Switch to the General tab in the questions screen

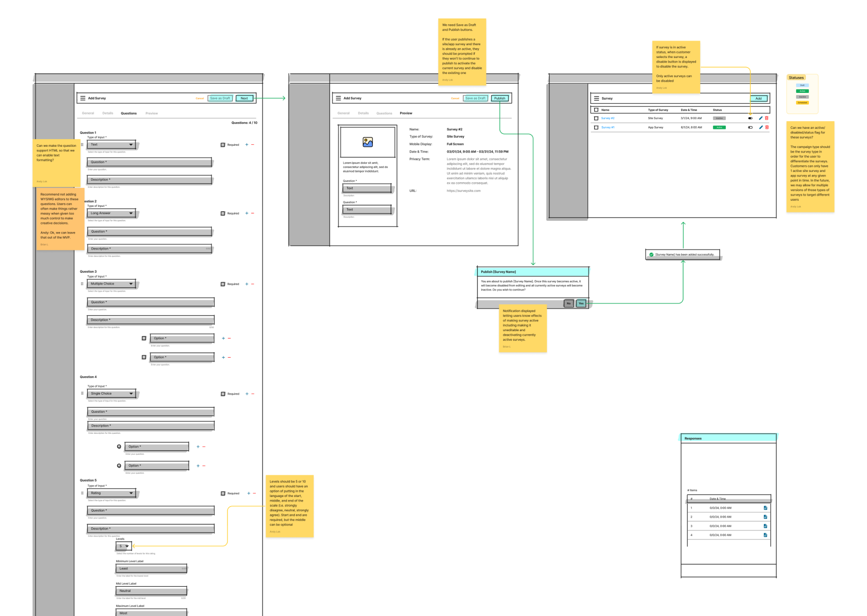88,113
